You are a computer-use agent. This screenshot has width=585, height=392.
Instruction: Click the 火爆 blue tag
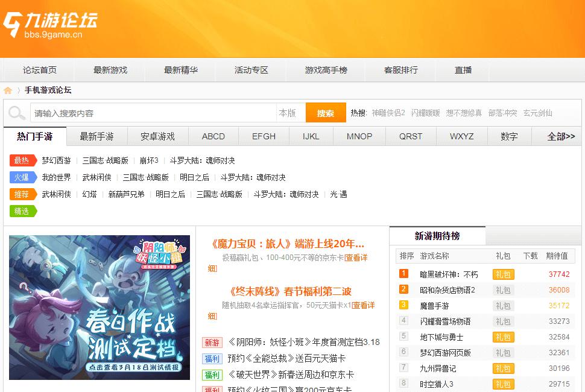click(23, 177)
